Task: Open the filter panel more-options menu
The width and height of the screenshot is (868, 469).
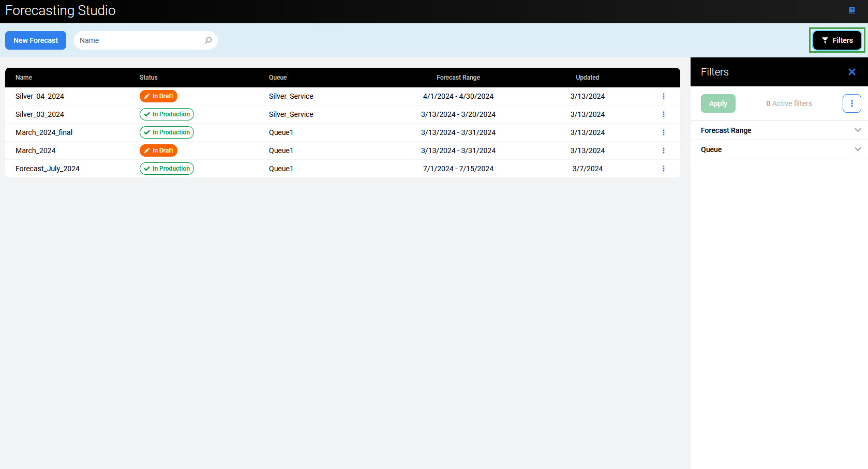Action: 851,103
